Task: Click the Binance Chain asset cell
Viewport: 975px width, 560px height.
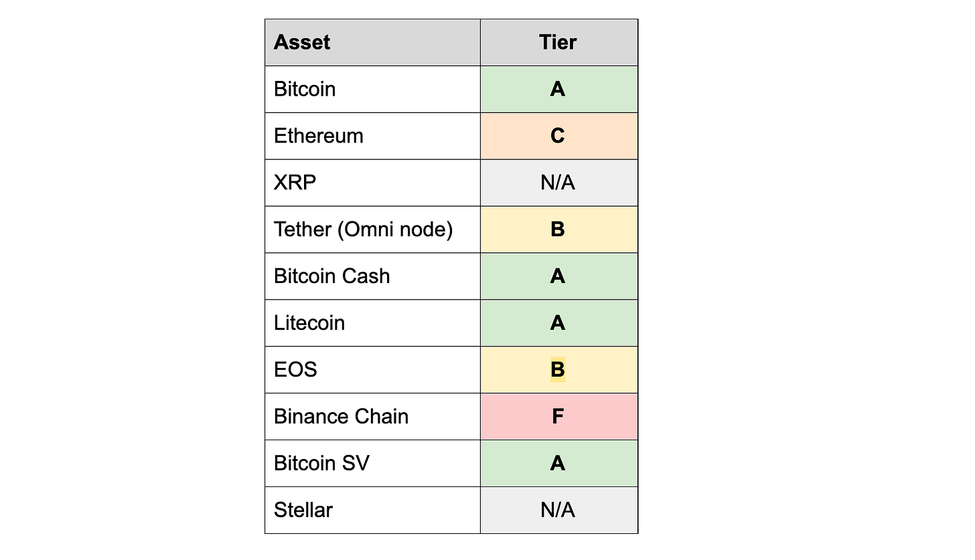Action: pyautogui.click(x=372, y=417)
